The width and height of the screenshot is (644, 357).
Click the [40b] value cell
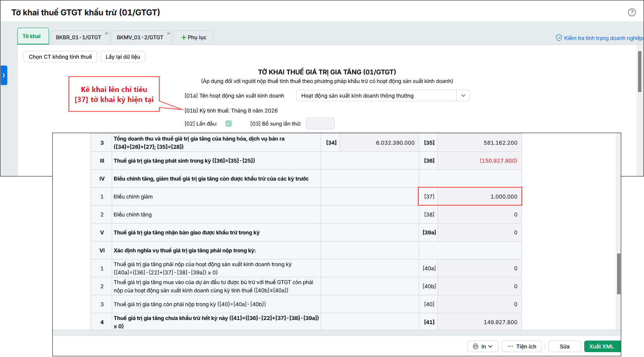click(x=480, y=286)
